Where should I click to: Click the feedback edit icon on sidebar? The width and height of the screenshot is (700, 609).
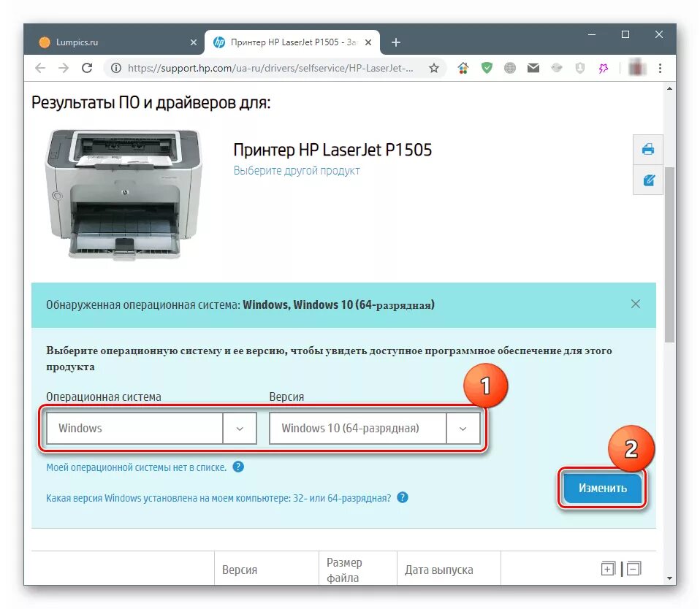pyautogui.click(x=648, y=180)
